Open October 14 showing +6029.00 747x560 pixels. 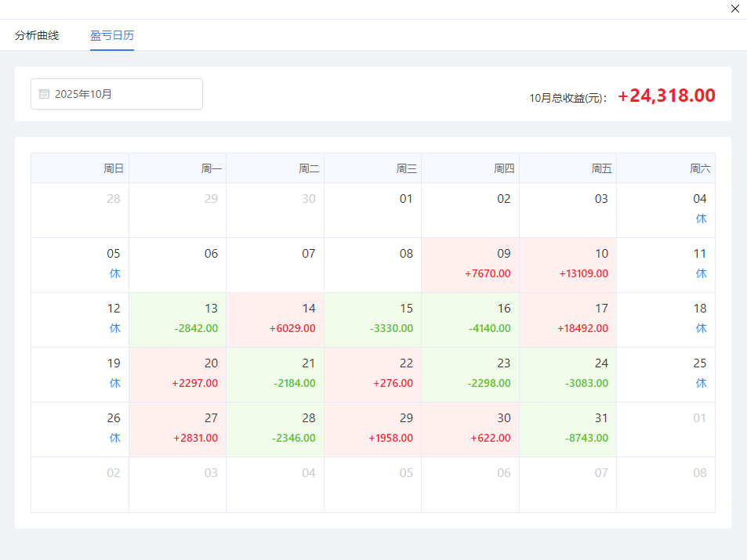(x=275, y=320)
